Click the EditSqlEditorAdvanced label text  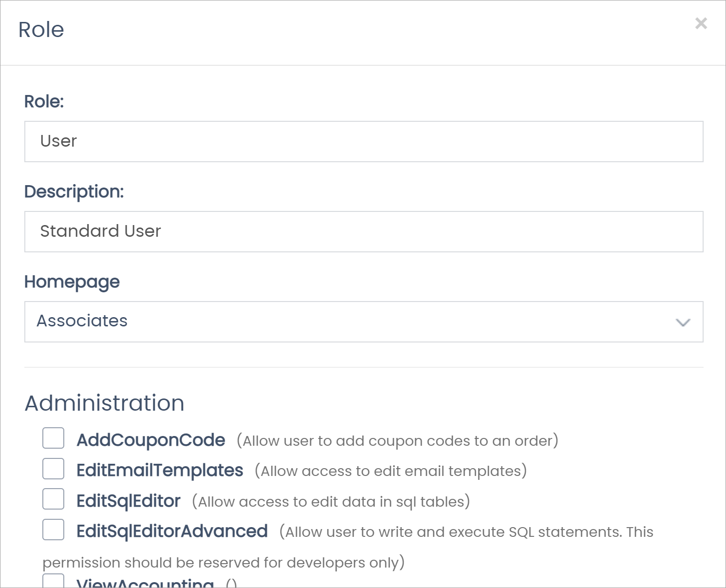(x=172, y=531)
